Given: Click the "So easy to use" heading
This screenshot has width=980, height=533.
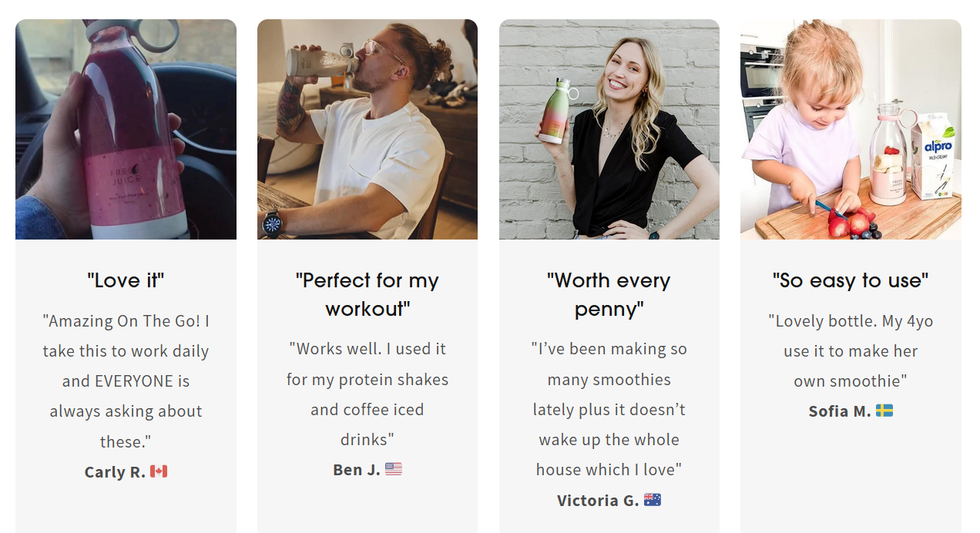Looking at the screenshot, I should (x=851, y=280).
